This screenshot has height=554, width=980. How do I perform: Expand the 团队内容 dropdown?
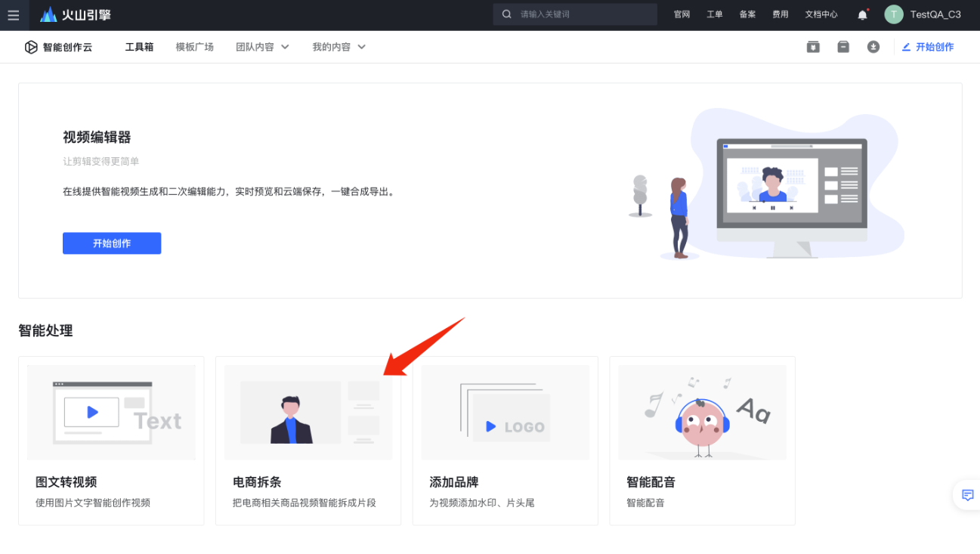tap(262, 46)
